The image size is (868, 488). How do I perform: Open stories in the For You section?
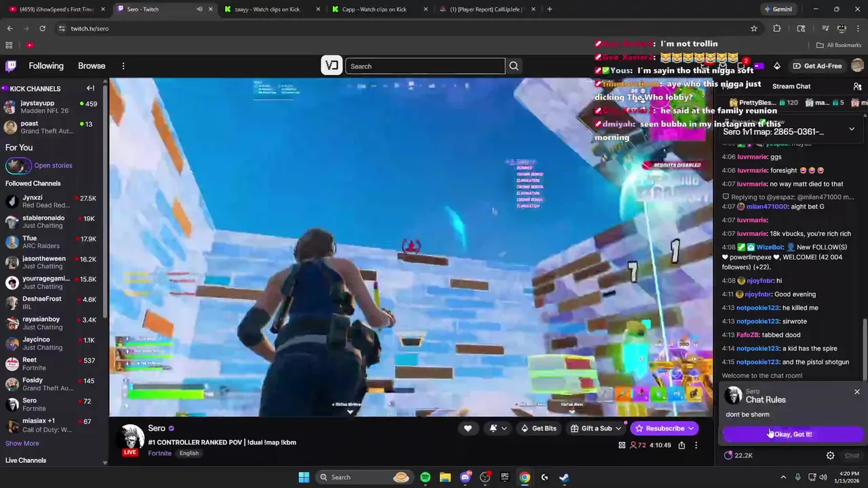[x=53, y=165]
